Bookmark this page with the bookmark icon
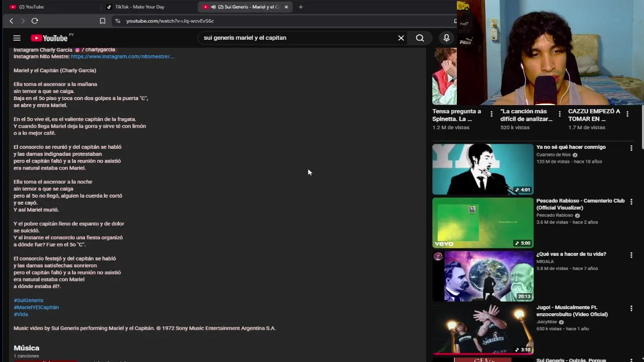 [103, 21]
